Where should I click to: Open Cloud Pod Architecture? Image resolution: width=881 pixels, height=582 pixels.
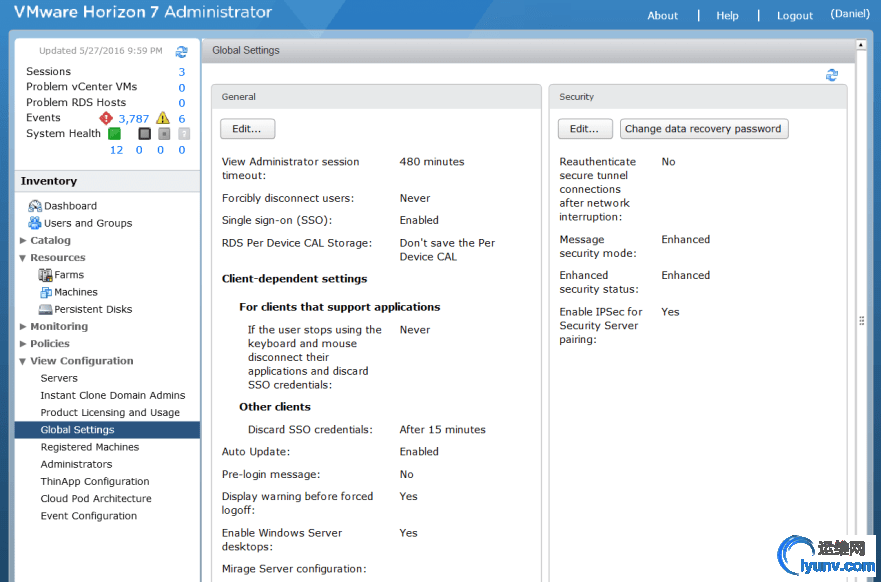coord(96,498)
